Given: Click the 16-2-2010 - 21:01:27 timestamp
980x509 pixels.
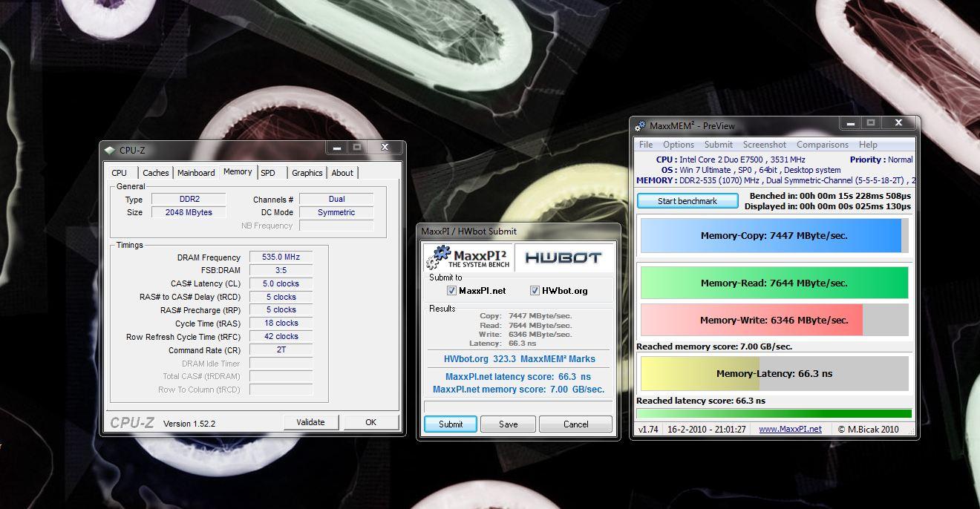Looking at the screenshot, I should coord(707,429).
